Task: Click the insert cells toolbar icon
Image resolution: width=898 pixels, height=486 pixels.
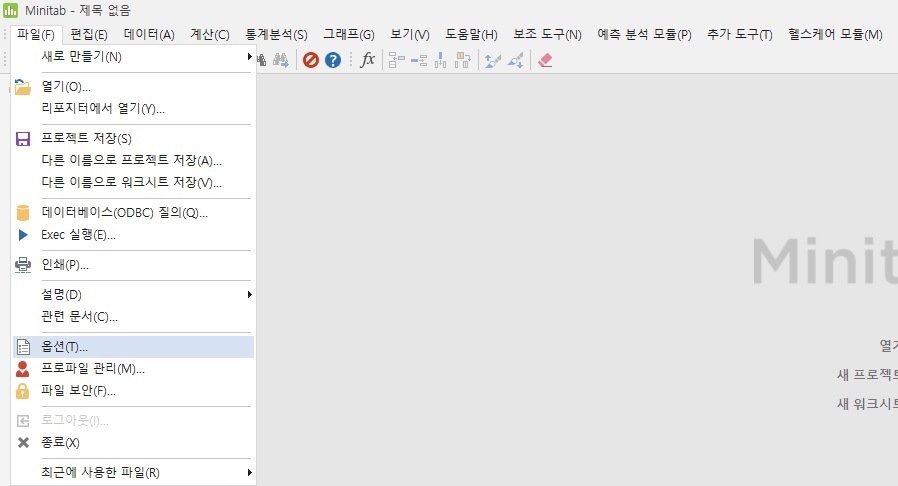Action: tap(396, 60)
